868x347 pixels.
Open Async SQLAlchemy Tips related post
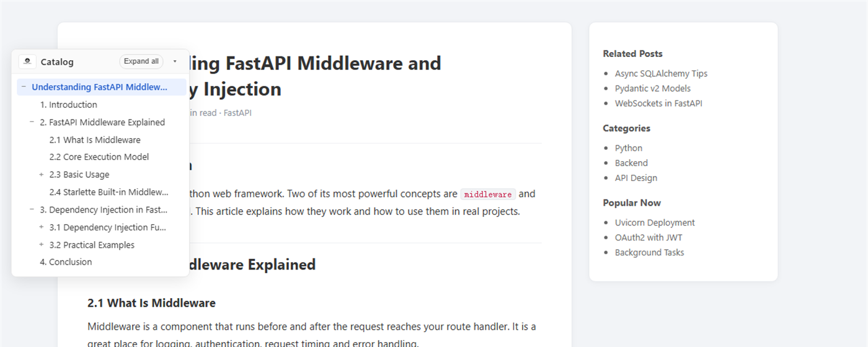coord(661,74)
